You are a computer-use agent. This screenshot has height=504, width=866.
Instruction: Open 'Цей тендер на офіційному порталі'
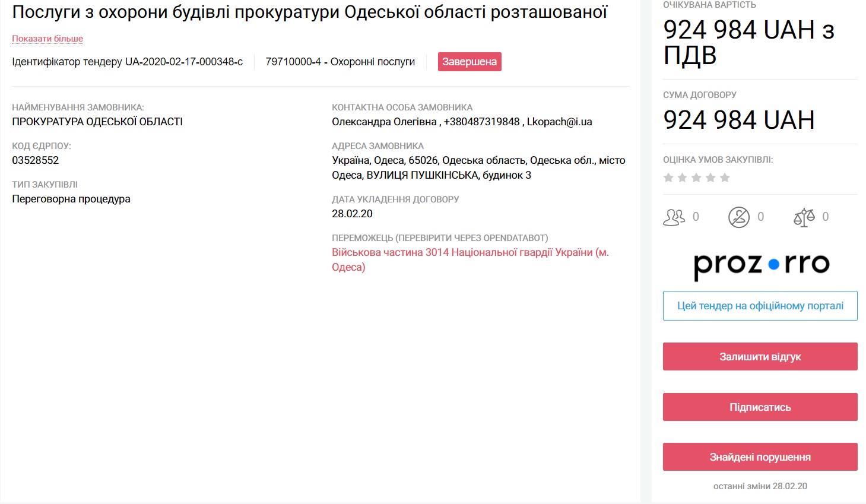[x=760, y=306]
